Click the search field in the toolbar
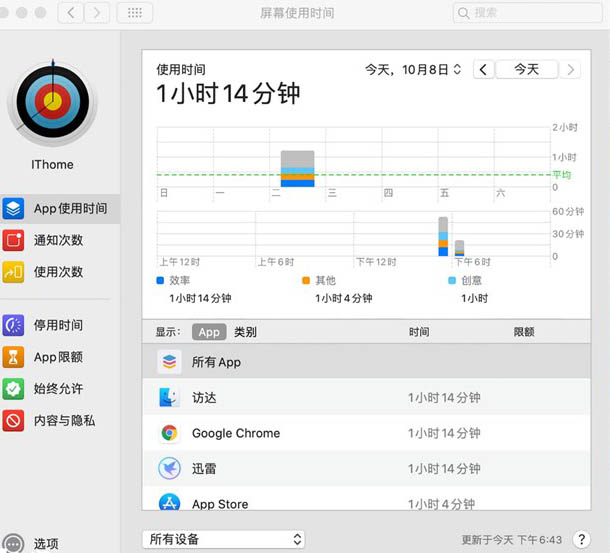Screen dimensions: 610x553 coord(525,13)
